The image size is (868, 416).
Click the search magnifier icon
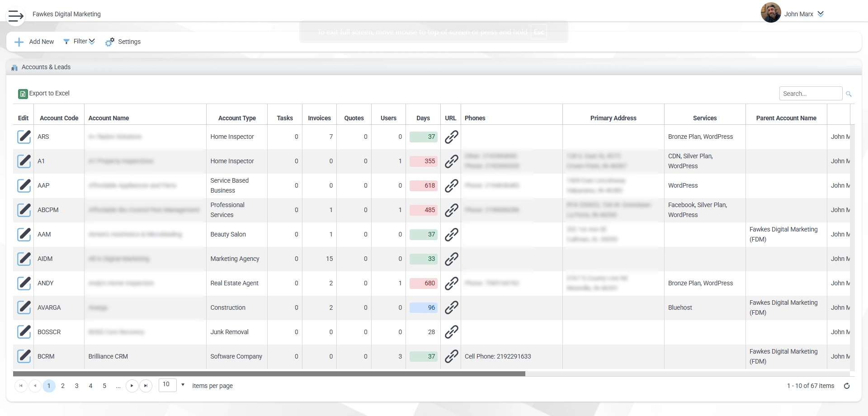(x=849, y=94)
